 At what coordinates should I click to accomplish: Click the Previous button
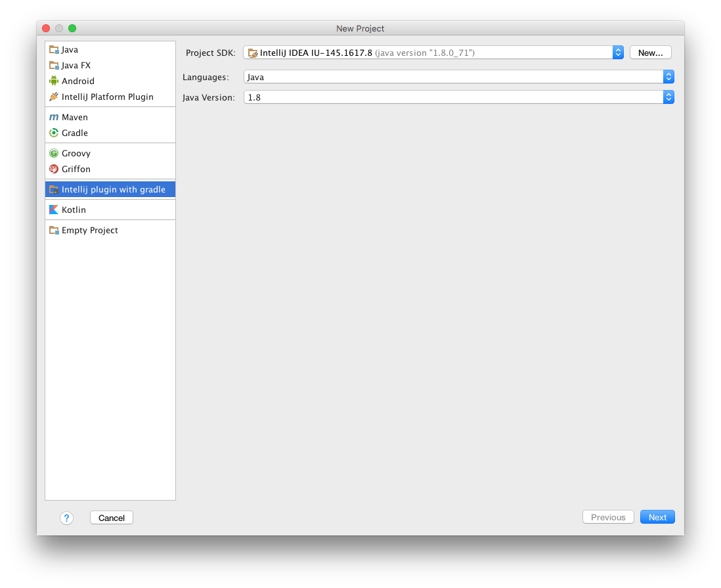point(608,518)
